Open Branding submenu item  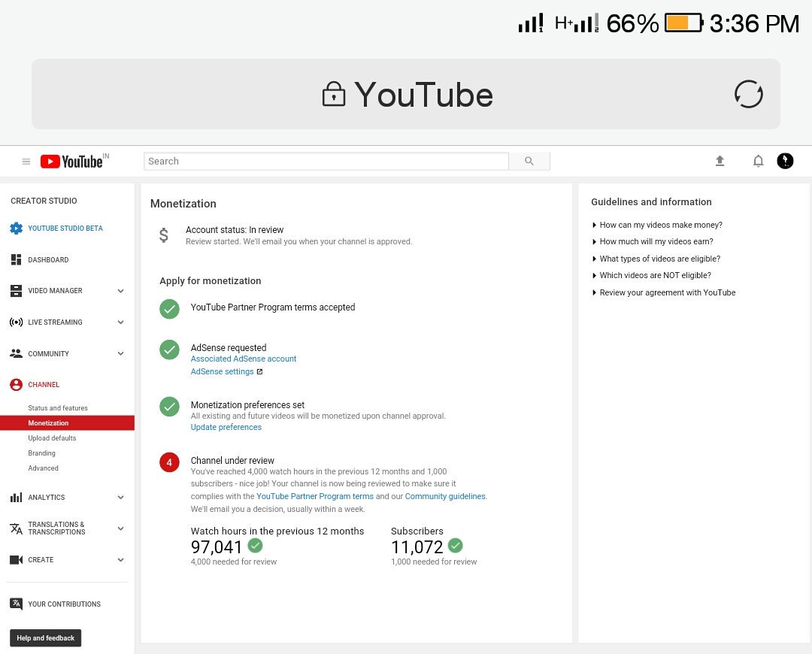[x=41, y=453]
